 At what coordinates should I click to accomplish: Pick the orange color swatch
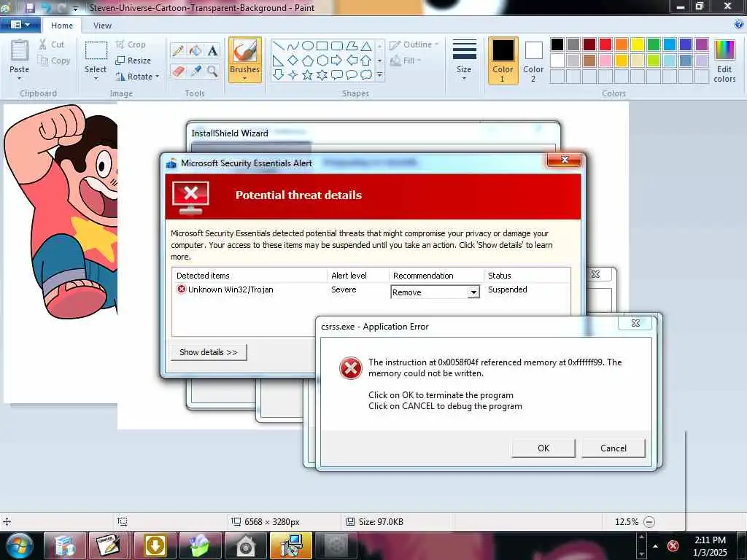coord(622,44)
